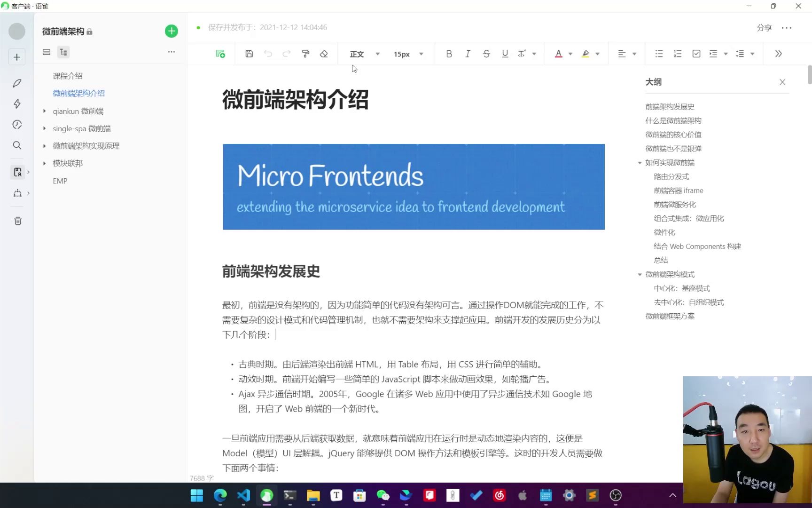The height and width of the screenshot is (508, 812).
Task: Open the recent history clock icon
Action: click(x=17, y=125)
